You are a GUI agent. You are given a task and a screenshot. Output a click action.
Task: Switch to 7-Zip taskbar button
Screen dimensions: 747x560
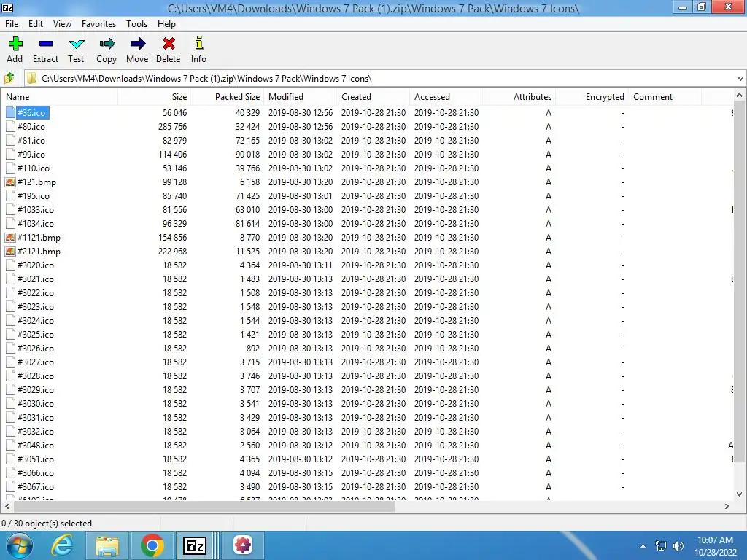(x=195, y=545)
